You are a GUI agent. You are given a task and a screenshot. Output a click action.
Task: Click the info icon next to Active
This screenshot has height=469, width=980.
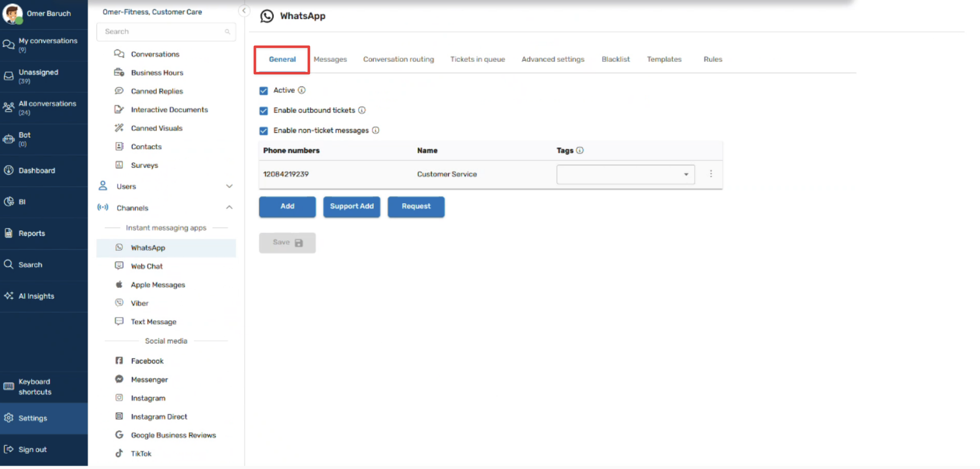pos(301,90)
